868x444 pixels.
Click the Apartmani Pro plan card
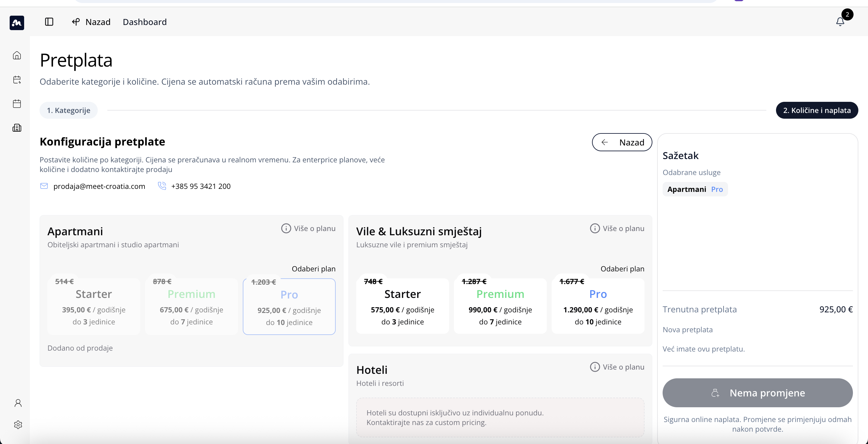289,307
